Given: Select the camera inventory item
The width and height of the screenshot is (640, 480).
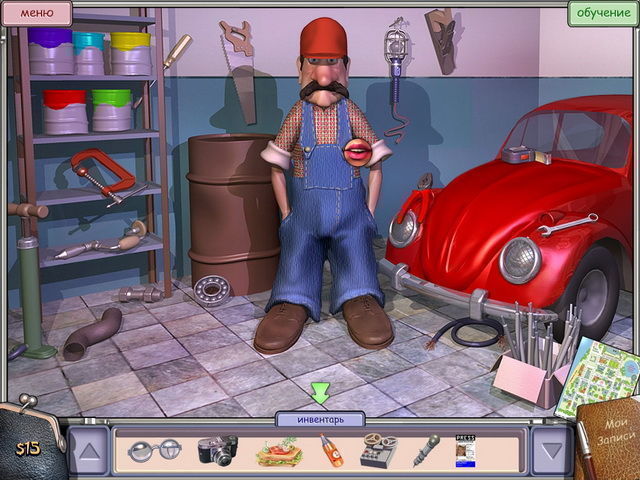Looking at the screenshot, I should point(217,450).
